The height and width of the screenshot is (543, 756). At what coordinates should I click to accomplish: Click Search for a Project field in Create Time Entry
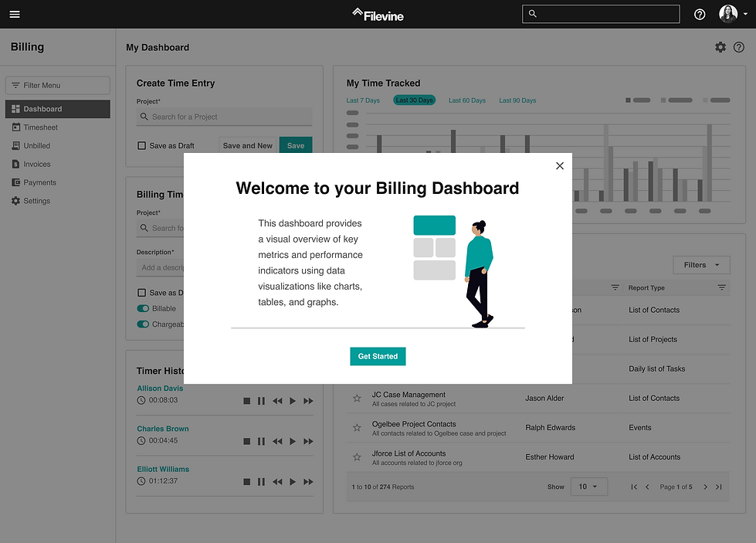click(224, 117)
